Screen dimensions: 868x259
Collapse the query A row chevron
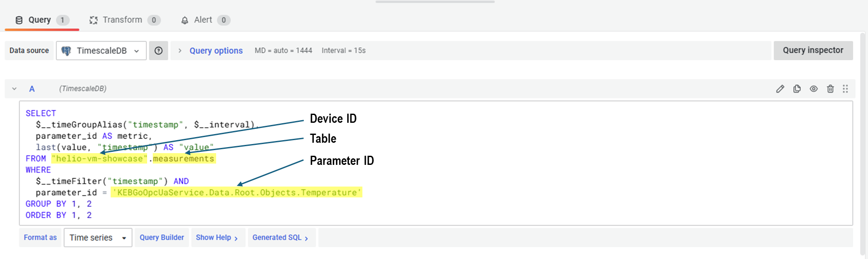(14, 89)
